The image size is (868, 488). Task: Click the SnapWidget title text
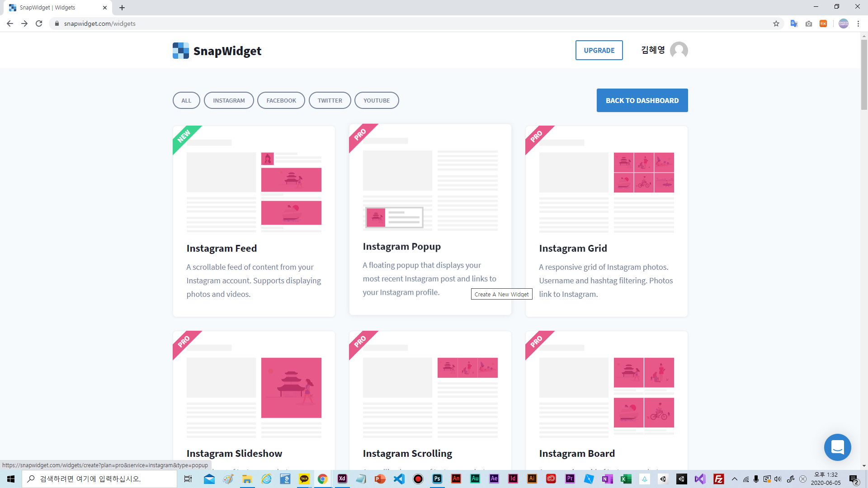(x=227, y=51)
